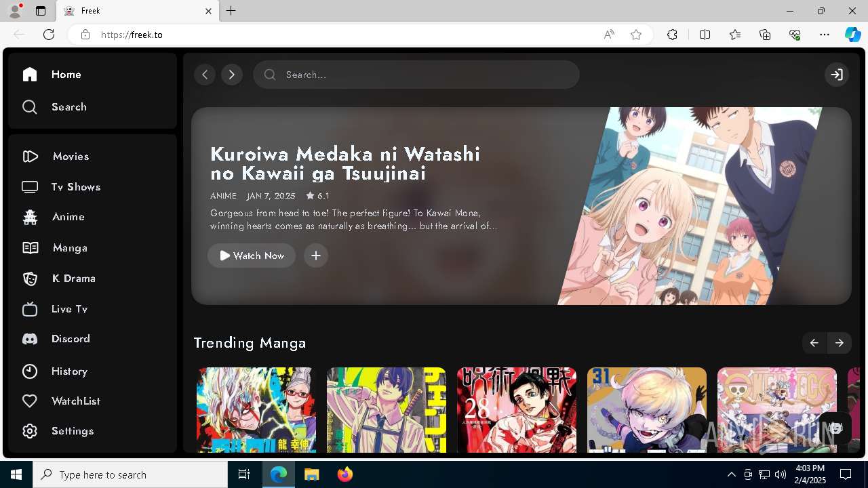This screenshot has height=488, width=868.
Task: Click the login icon at top right
Action: click(x=837, y=75)
